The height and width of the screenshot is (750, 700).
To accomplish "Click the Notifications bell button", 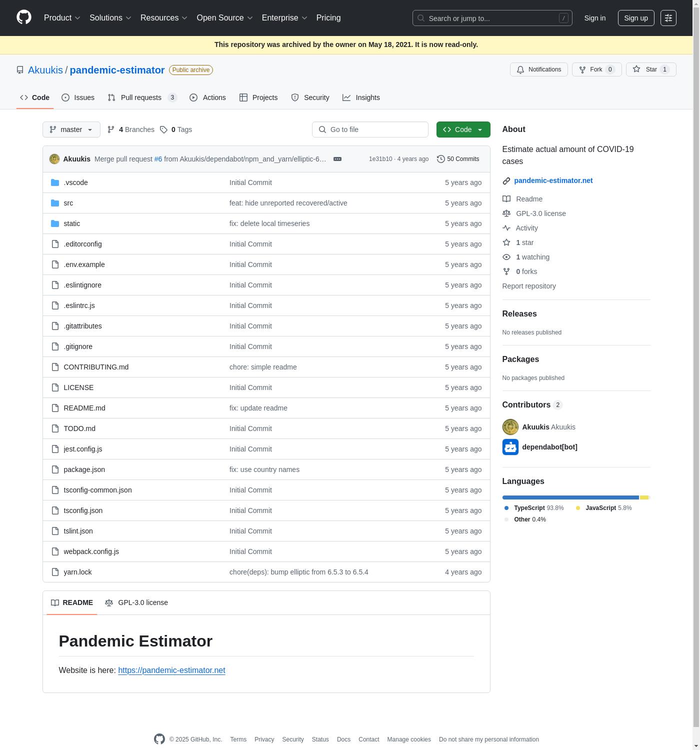I will pos(538,69).
